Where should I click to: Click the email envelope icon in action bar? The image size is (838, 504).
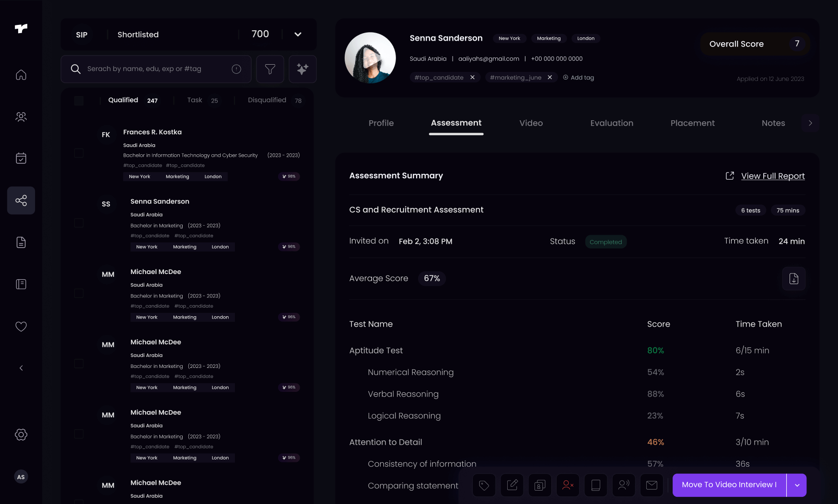click(652, 485)
